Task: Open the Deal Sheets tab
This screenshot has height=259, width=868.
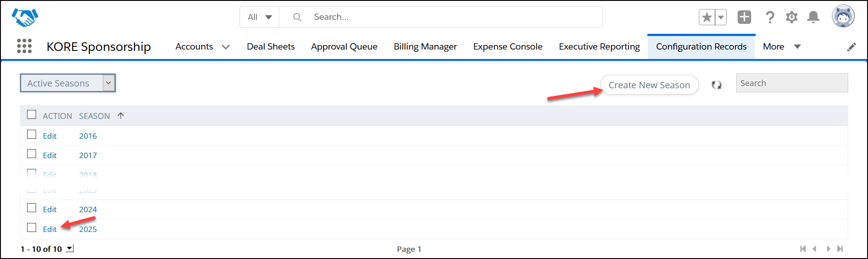Action: (271, 46)
